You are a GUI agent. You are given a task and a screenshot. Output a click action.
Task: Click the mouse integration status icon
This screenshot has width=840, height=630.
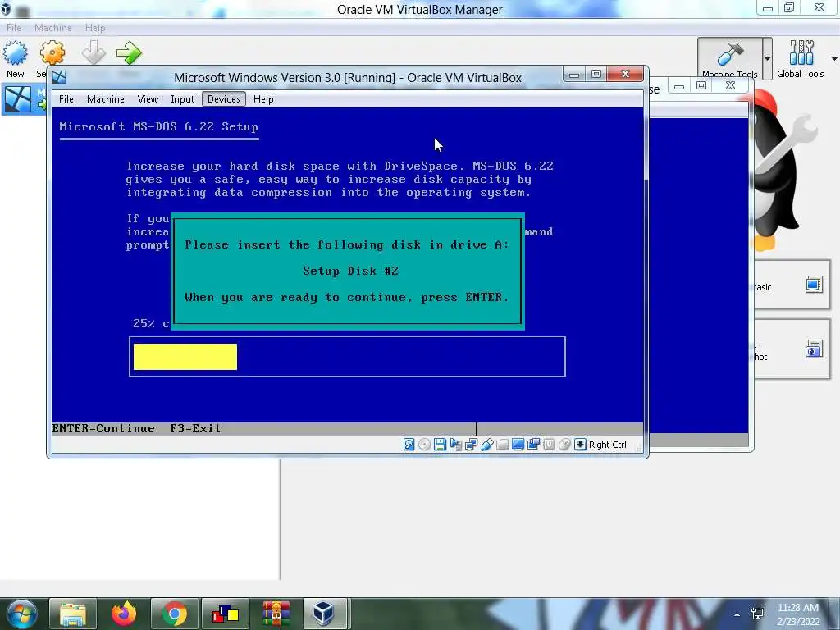point(564,444)
